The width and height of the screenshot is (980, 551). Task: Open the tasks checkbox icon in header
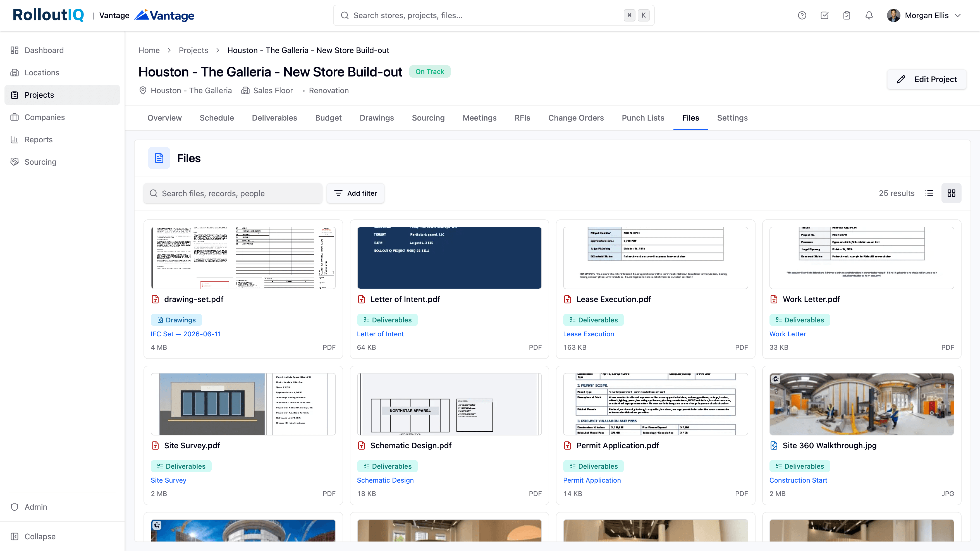(824, 16)
